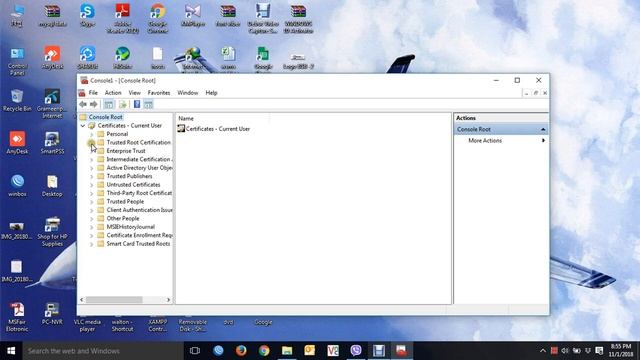
Task: Select Enterprise Trust folder
Action: (126, 151)
